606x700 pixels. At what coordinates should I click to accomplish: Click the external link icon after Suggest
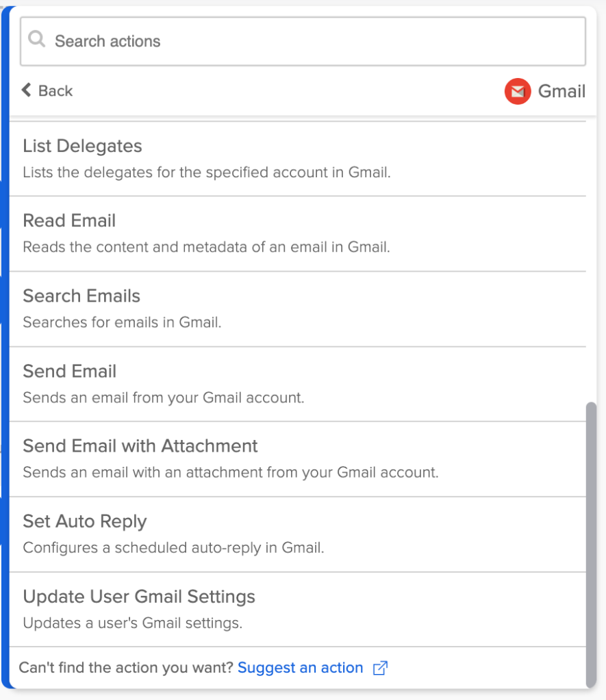[x=380, y=668]
